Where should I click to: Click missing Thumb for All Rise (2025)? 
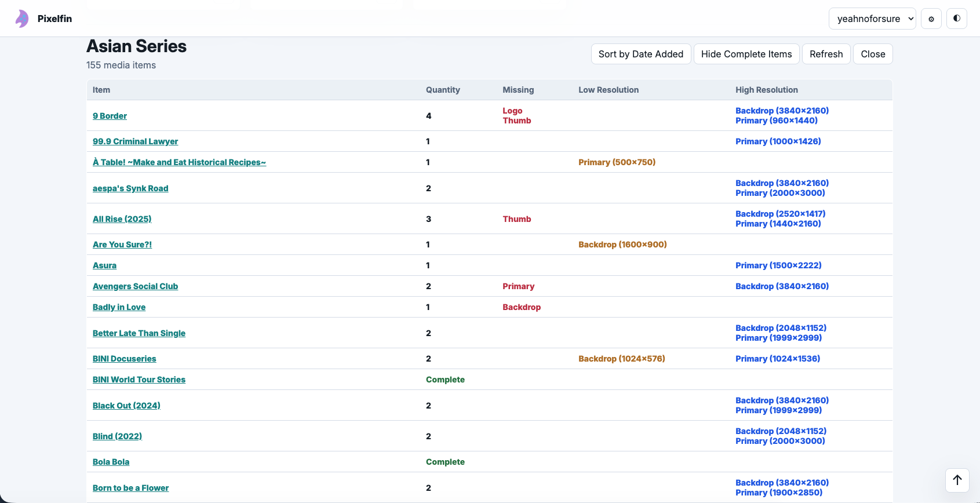517,219
